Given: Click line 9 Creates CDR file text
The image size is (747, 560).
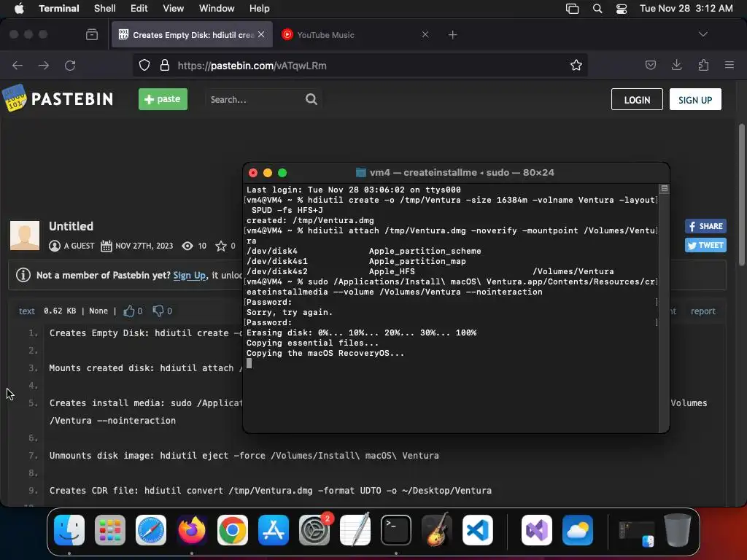Looking at the screenshot, I should [x=270, y=490].
